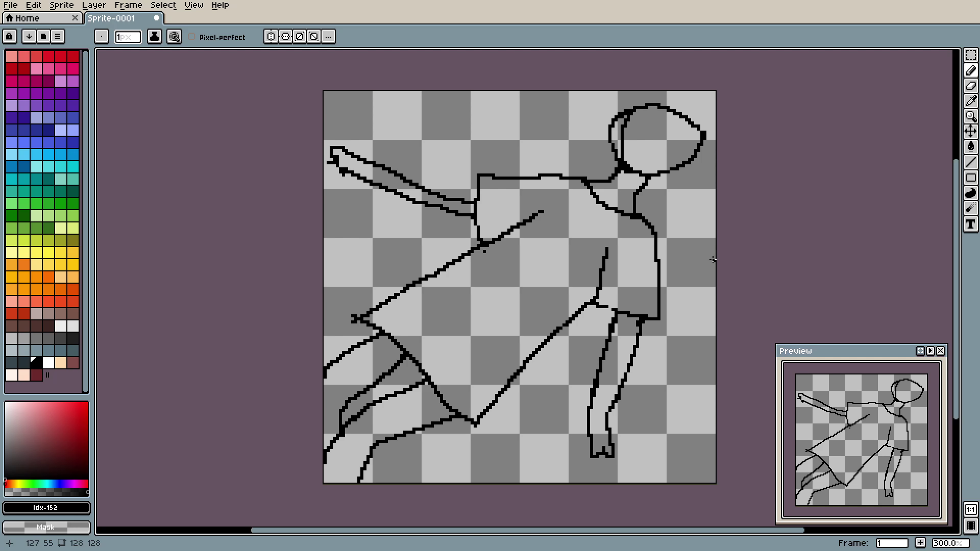
Task: Open the palette sort arrow menu
Action: tap(29, 36)
